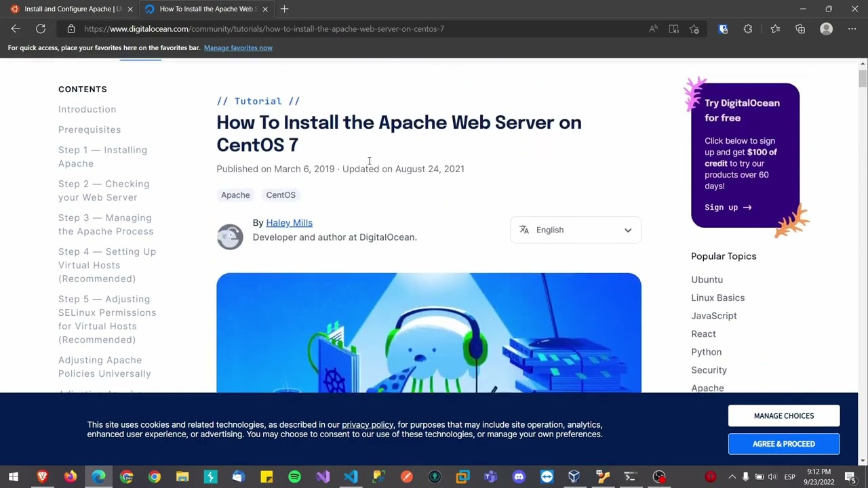Launch Brave from the taskbar

(x=42, y=477)
